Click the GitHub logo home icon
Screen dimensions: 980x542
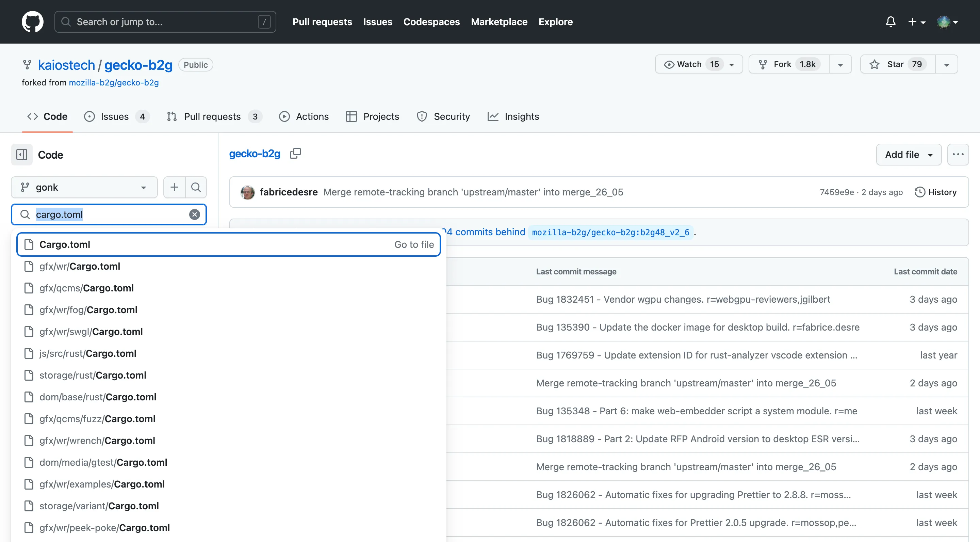[x=32, y=22]
